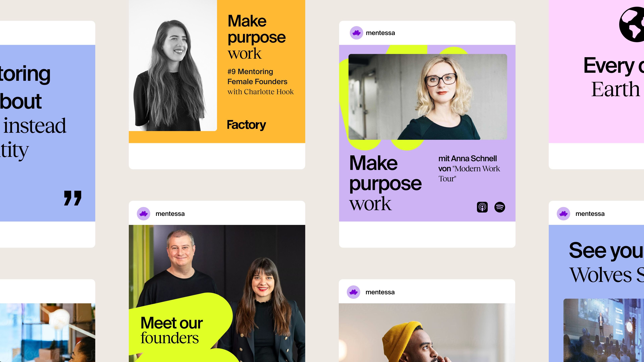Click mentessa avatar above See you post
The image size is (644, 362).
pyautogui.click(x=563, y=214)
